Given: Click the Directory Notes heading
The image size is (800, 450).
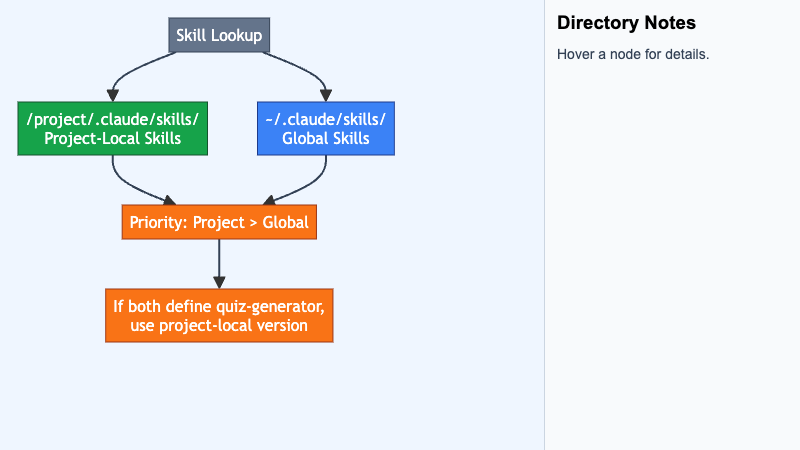Looking at the screenshot, I should coord(626,23).
